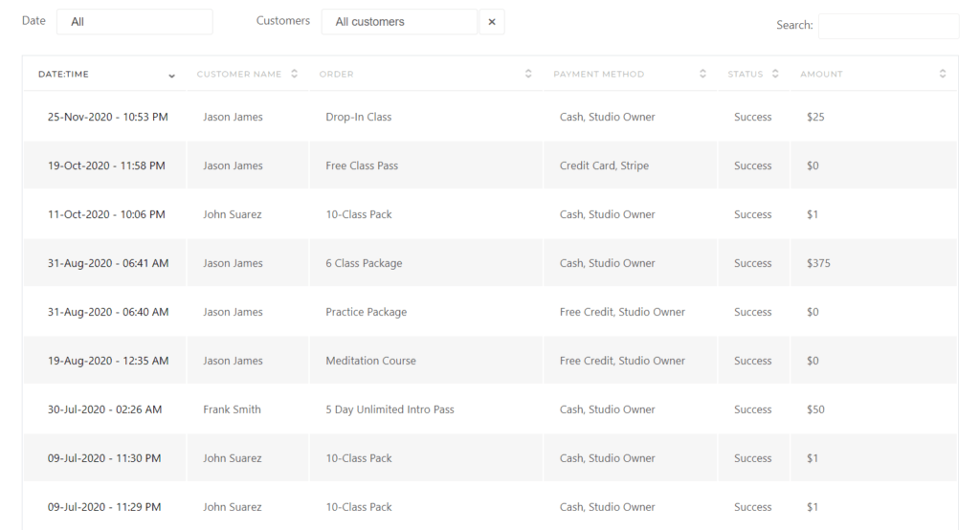Click sort icon in Payment Method header
The image size is (980, 530).
702,74
